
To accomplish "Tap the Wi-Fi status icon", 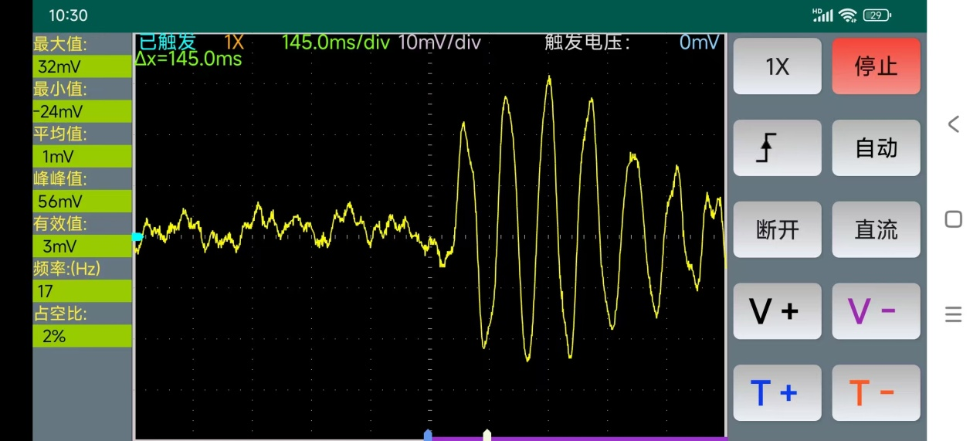I will point(848,15).
